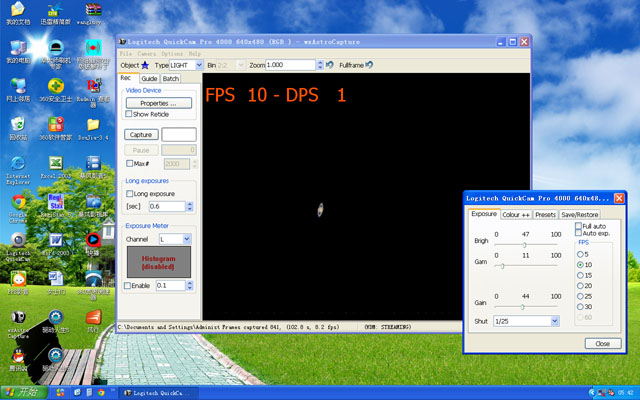Open 360软件管家 desktop icon

56,125
